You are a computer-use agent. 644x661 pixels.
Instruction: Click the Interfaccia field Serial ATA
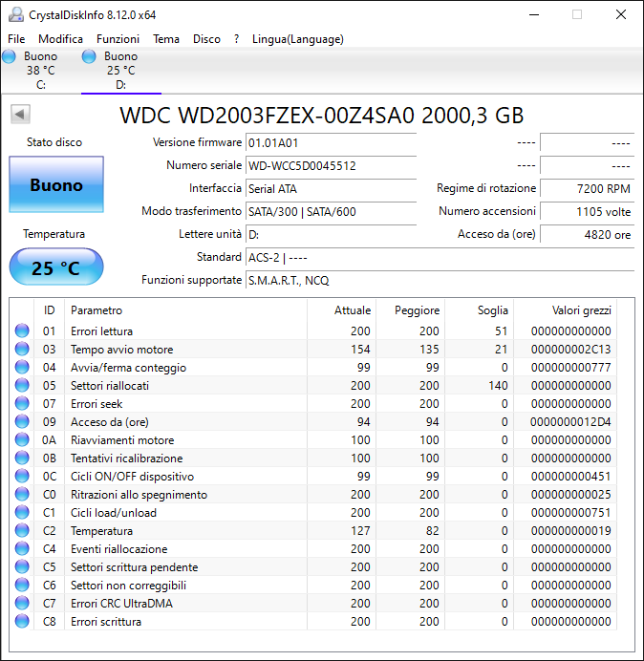coord(331,188)
